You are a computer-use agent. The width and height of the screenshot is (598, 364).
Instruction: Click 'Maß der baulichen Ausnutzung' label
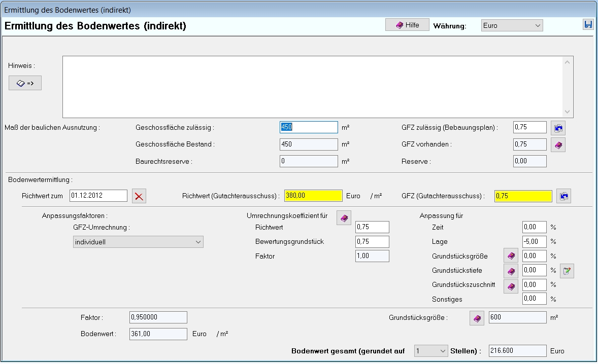[x=52, y=128]
